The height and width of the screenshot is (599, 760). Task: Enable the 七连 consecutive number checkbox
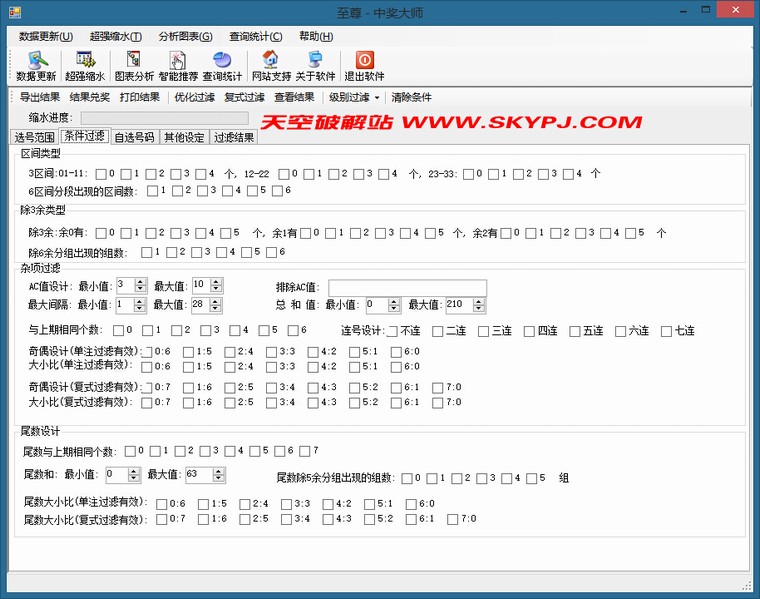[668, 331]
